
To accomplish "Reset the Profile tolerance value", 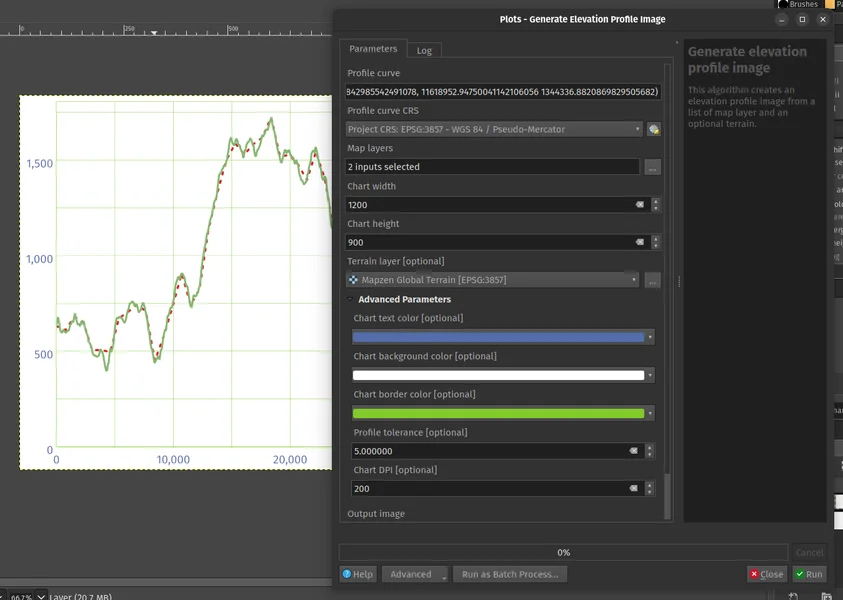I will (x=633, y=451).
